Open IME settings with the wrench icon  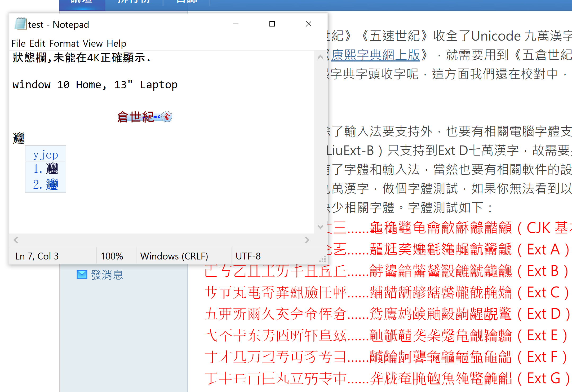tap(159, 117)
